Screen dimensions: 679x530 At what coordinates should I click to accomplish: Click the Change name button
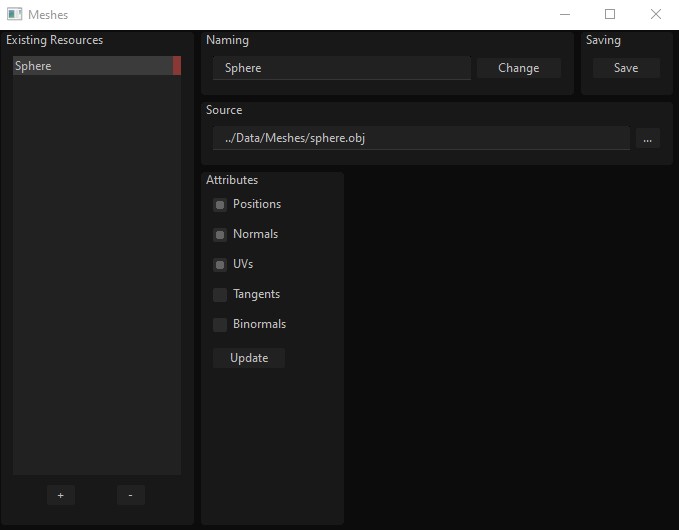coord(519,68)
